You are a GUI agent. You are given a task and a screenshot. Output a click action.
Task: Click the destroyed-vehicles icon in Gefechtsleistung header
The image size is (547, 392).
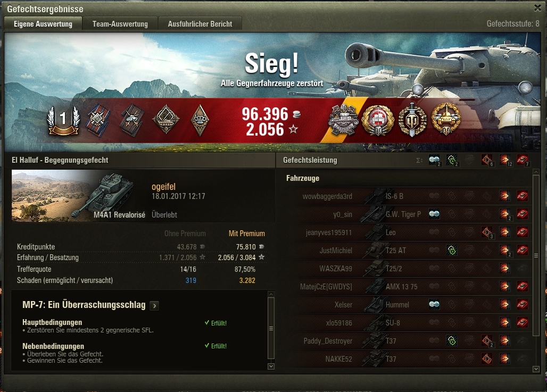(x=522, y=160)
